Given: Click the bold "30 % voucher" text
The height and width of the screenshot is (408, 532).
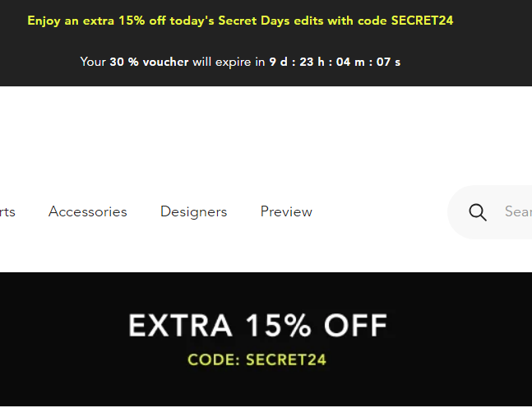Looking at the screenshot, I should 149,62.
